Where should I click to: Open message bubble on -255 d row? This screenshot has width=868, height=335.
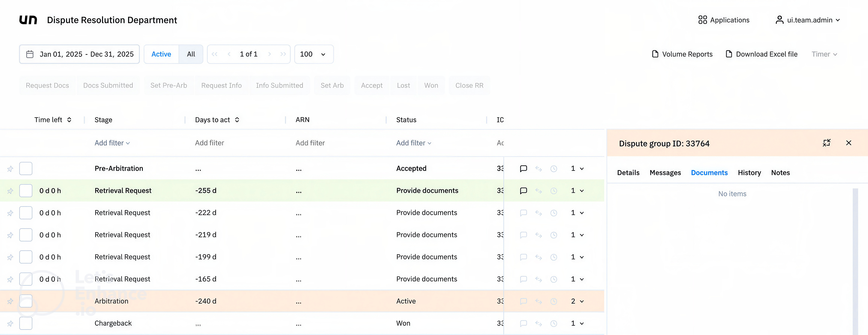pos(523,191)
